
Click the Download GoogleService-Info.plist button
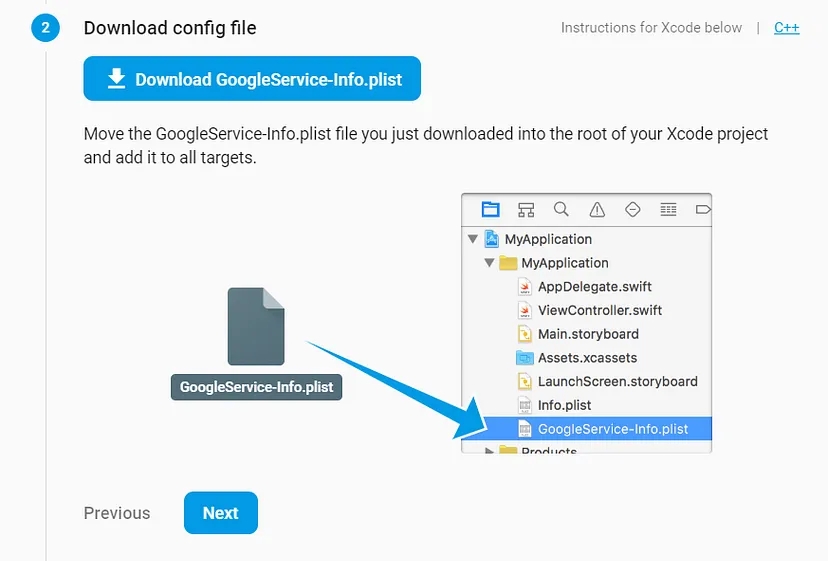pos(252,79)
